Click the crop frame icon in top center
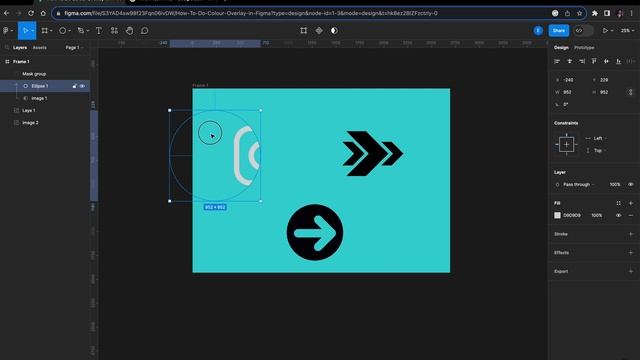 pyautogui.click(x=304, y=31)
